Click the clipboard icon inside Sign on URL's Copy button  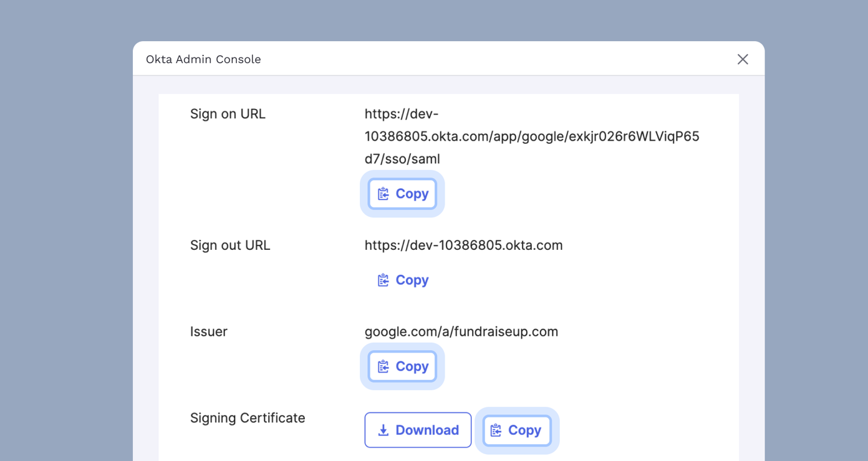[x=383, y=193]
